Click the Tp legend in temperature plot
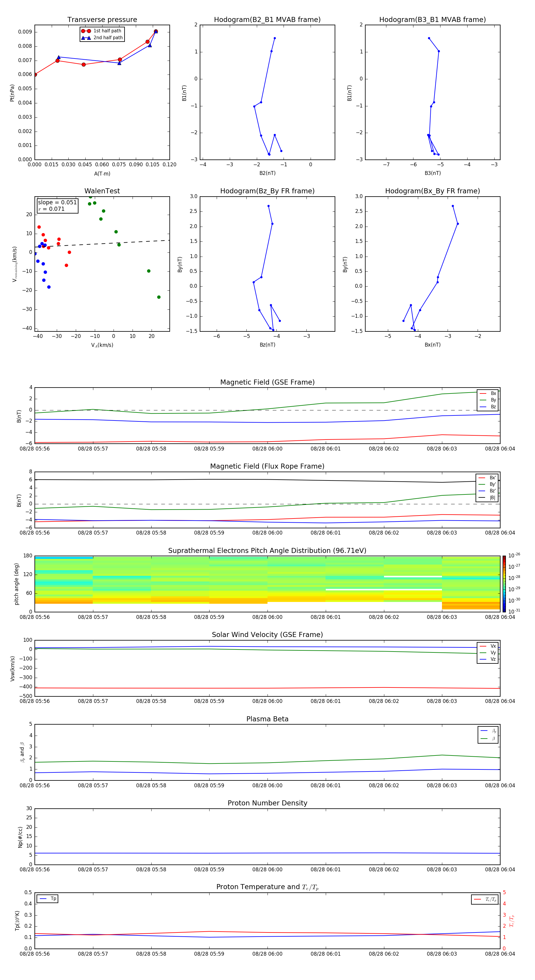The image size is (535, 980). click(x=48, y=899)
